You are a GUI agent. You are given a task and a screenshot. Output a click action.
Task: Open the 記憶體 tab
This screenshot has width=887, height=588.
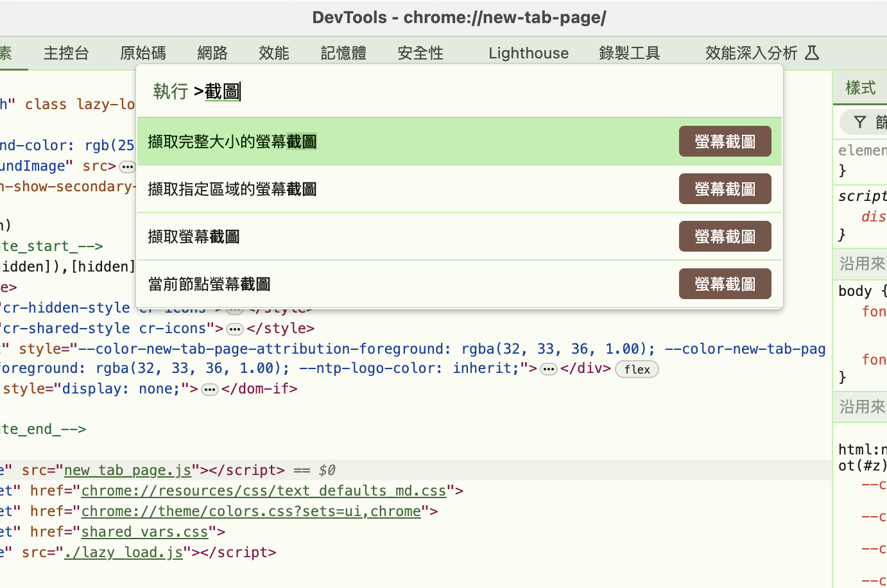[x=343, y=53]
